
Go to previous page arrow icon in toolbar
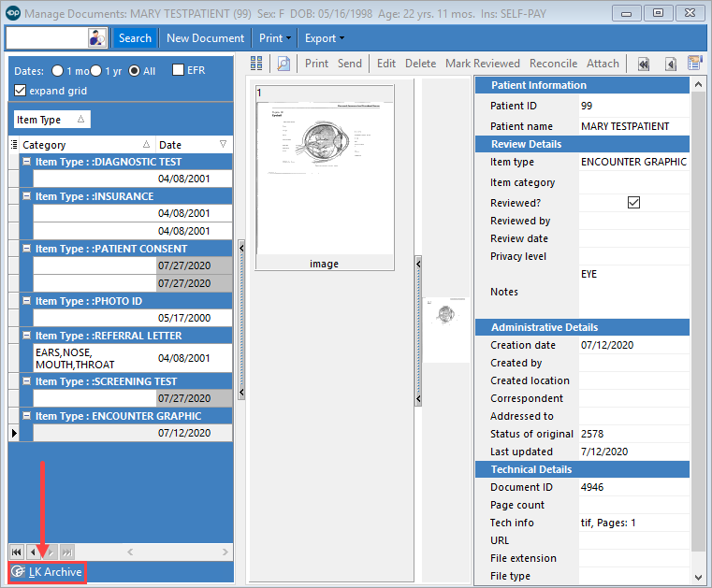click(x=671, y=64)
